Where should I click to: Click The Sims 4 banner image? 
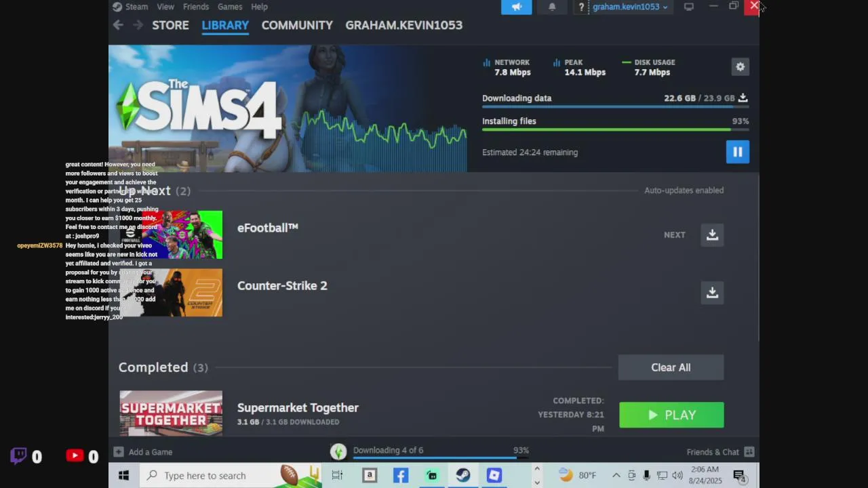[x=288, y=108]
